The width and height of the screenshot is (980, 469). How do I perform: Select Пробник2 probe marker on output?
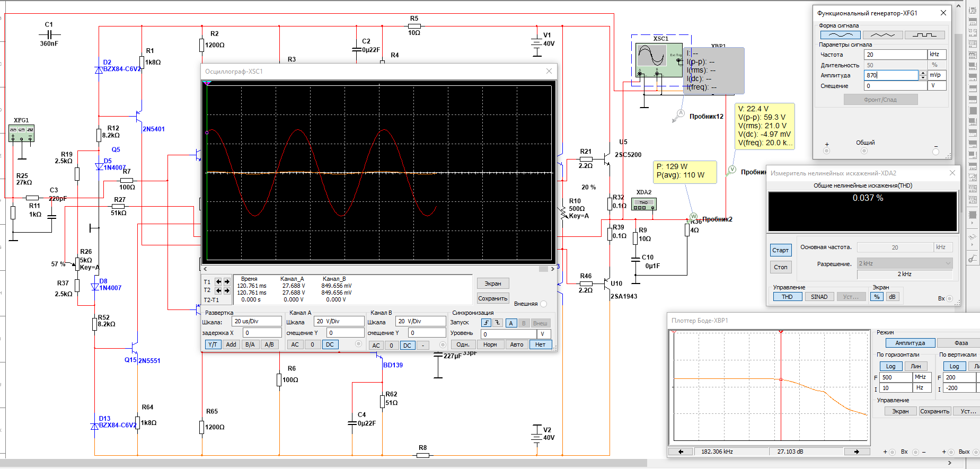693,217
